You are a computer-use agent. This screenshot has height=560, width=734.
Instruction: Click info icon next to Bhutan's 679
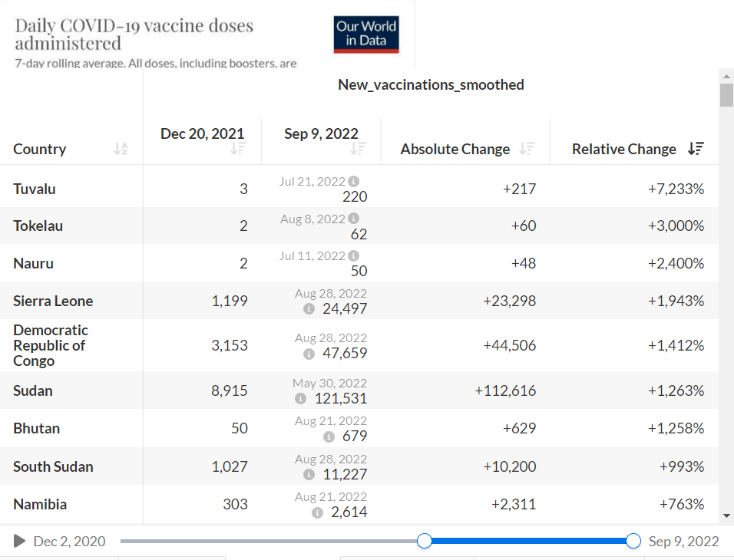pyautogui.click(x=329, y=436)
